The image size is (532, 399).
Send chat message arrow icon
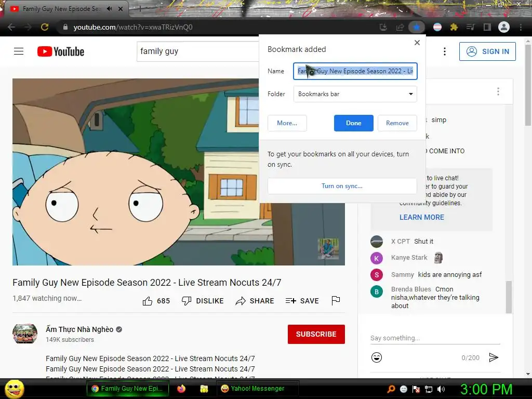[x=494, y=357]
